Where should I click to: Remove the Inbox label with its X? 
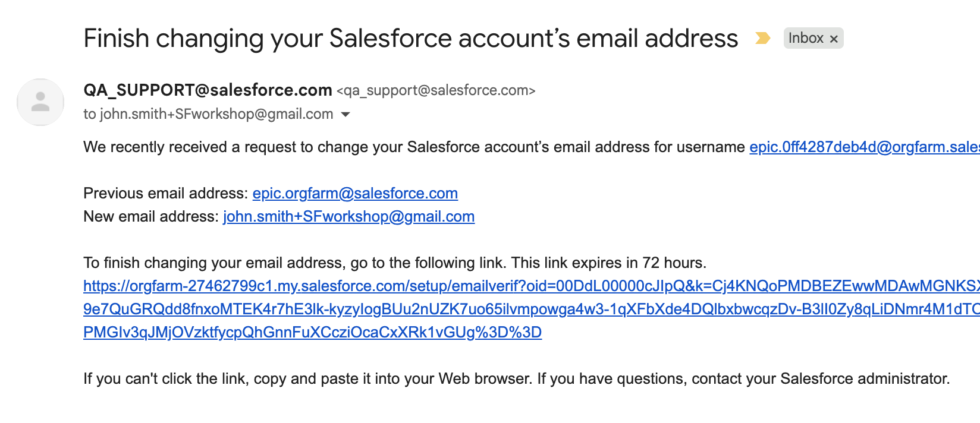[834, 39]
